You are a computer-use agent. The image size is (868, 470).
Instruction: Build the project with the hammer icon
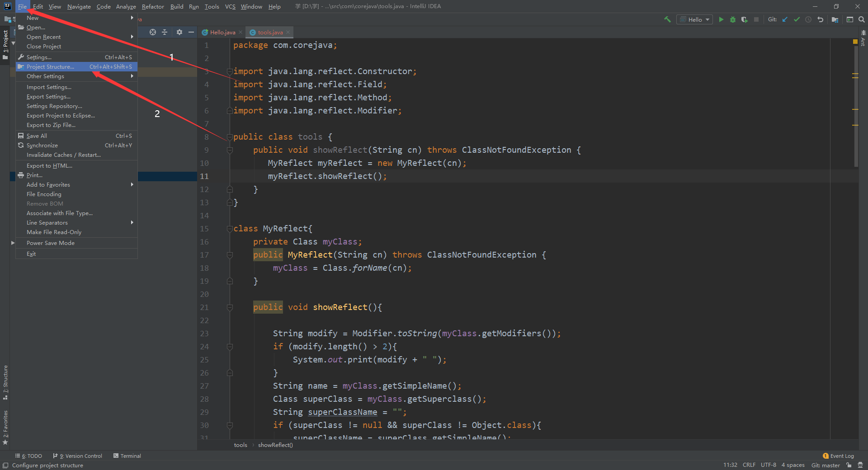coord(667,19)
